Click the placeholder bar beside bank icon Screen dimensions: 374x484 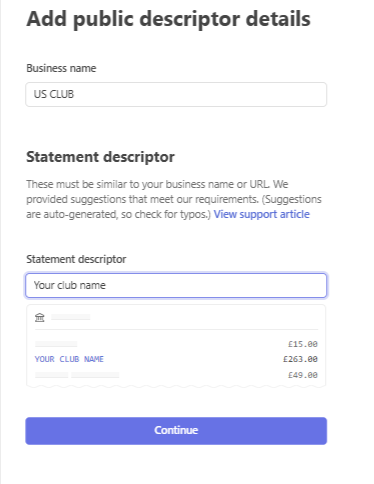(71, 317)
